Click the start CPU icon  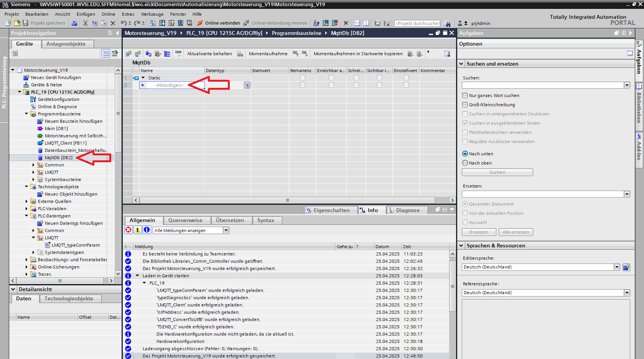326,23
